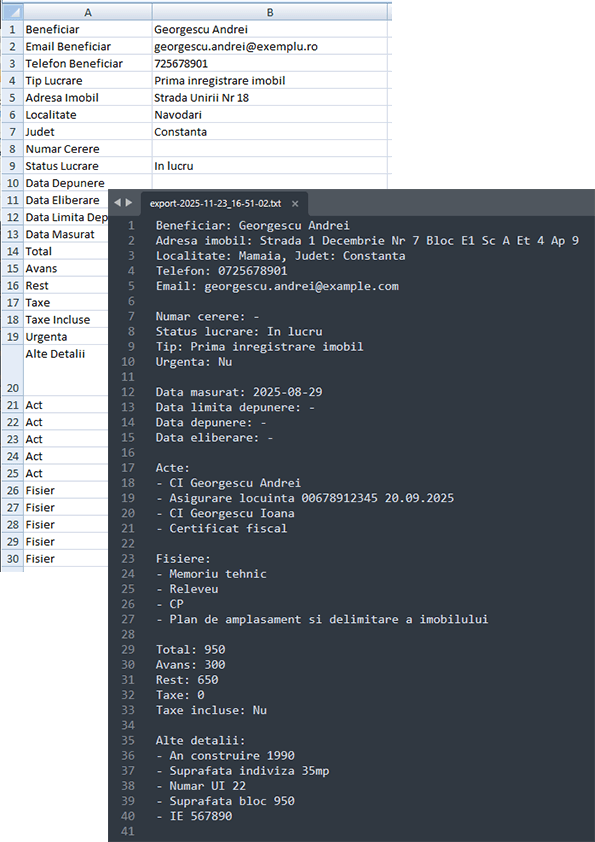Select 'Rest' label cell in column A
Viewport: 595px width, 842px height.
(x=66, y=286)
